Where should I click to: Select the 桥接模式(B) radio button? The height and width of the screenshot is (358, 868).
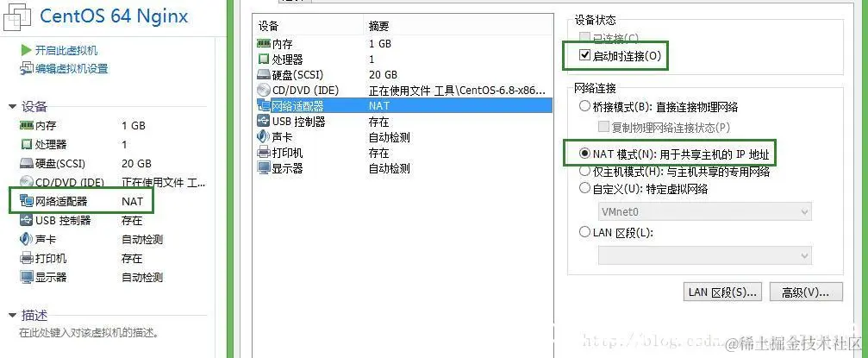584,106
